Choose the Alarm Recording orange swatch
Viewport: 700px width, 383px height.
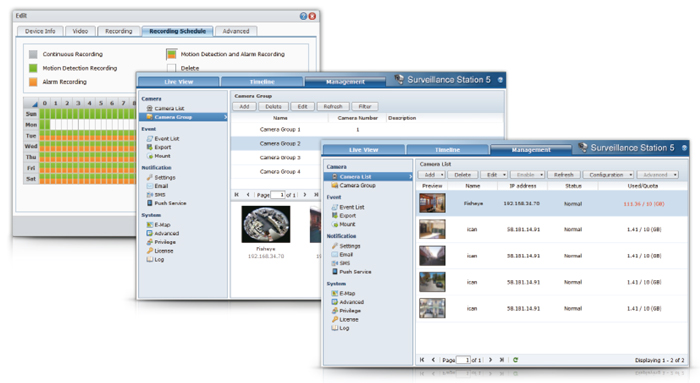(33, 82)
